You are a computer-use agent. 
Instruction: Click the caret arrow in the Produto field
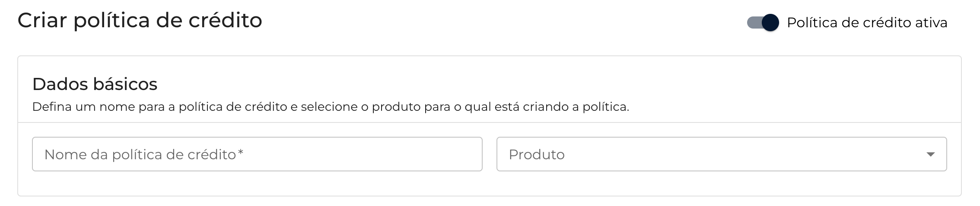click(931, 154)
